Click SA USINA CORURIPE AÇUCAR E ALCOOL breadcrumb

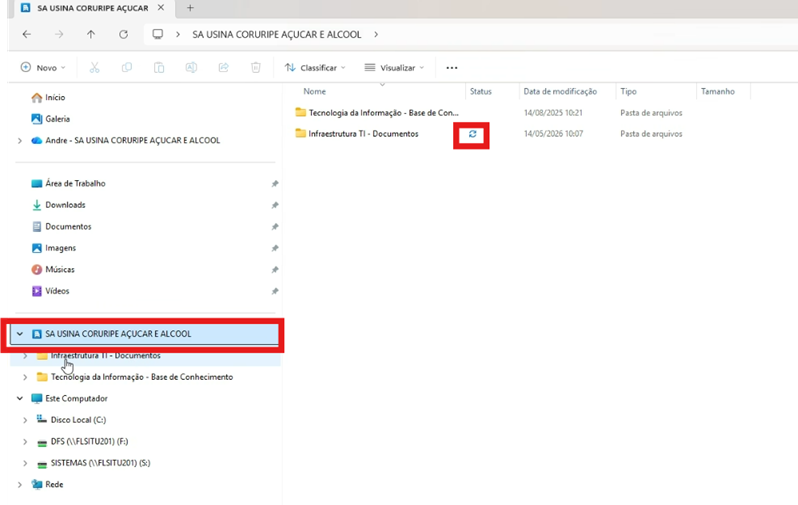[x=277, y=35]
